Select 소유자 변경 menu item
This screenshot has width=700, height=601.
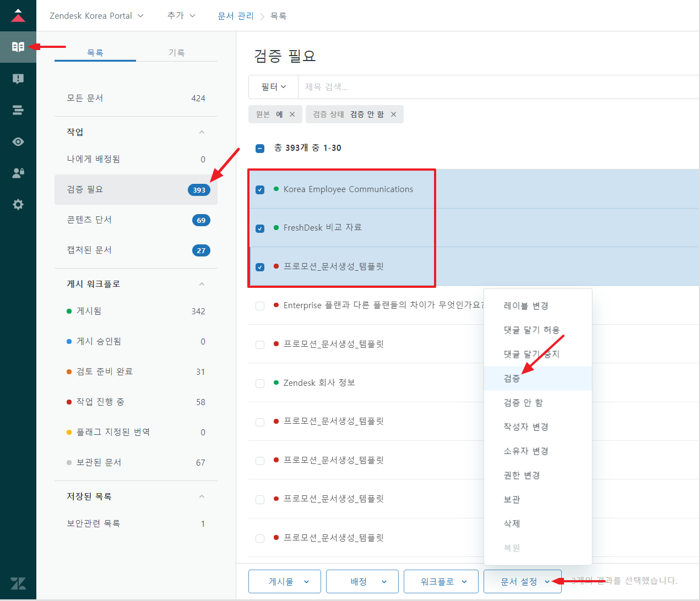click(538, 451)
